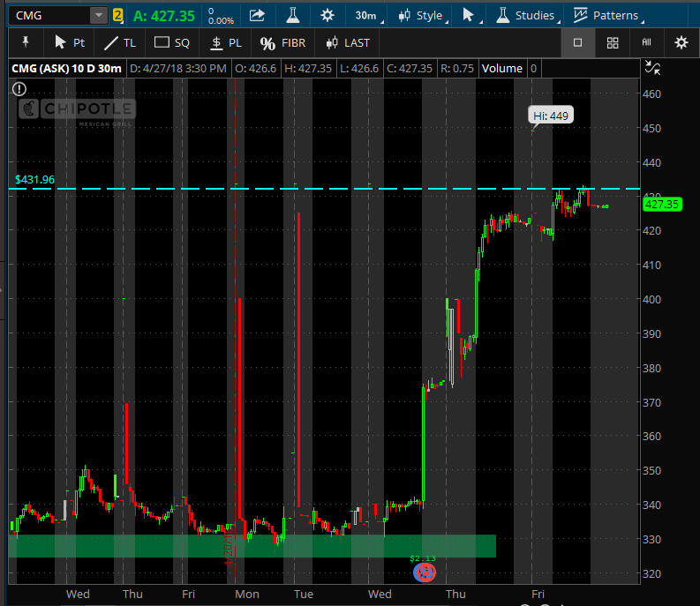
Task: Open the Studies menu
Action: point(527,15)
